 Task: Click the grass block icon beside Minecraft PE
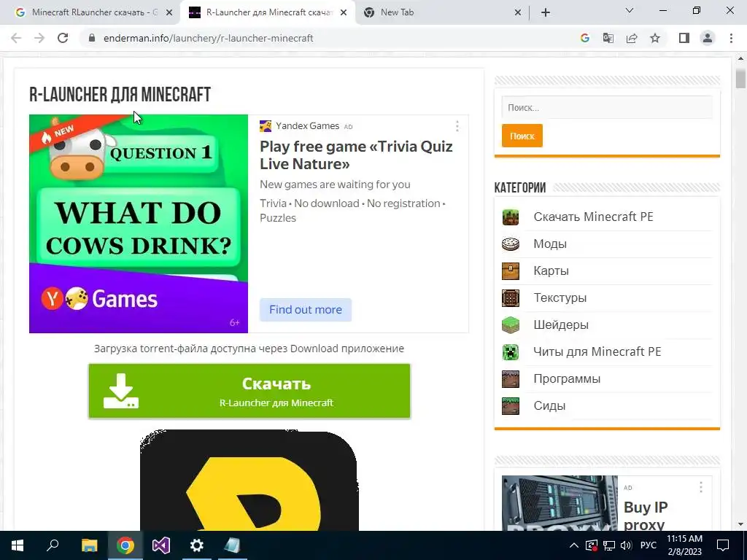[x=510, y=217]
